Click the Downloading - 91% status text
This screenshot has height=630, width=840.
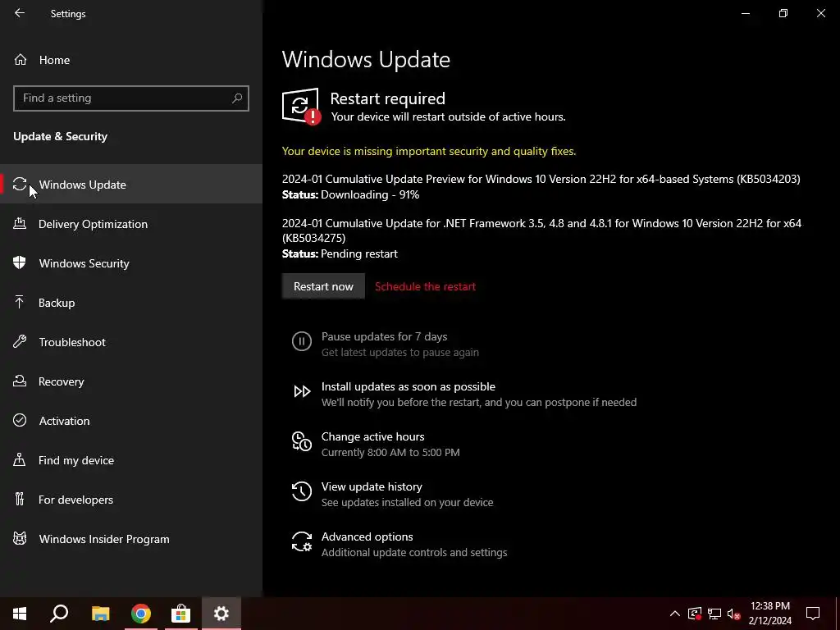[370, 194]
